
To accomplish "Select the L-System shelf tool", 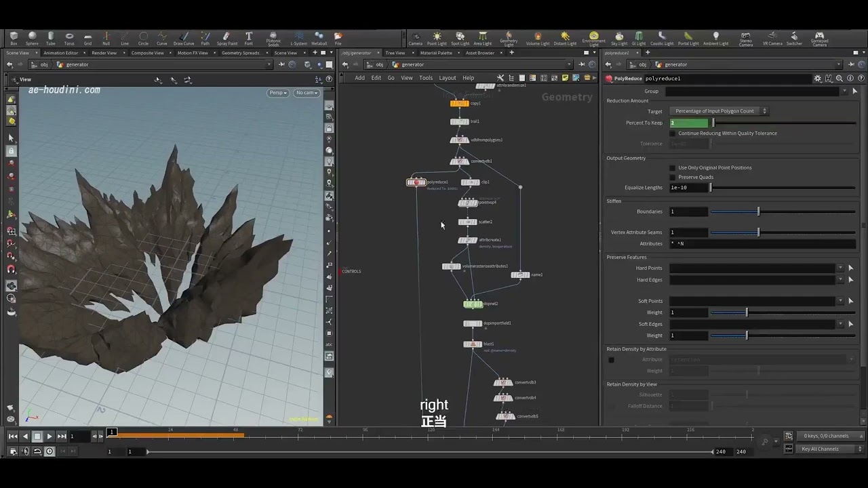I will (x=298, y=38).
